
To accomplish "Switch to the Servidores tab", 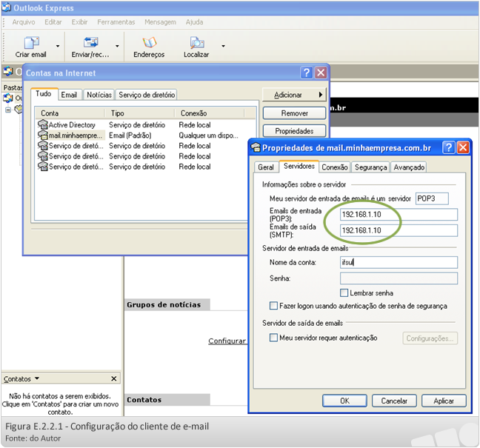I will pyautogui.click(x=299, y=166).
